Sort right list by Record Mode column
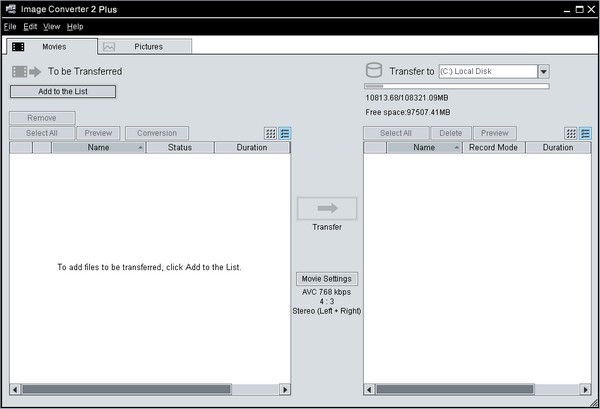The width and height of the screenshot is (600, 409). pyautogui.click(x=494, y=148)
